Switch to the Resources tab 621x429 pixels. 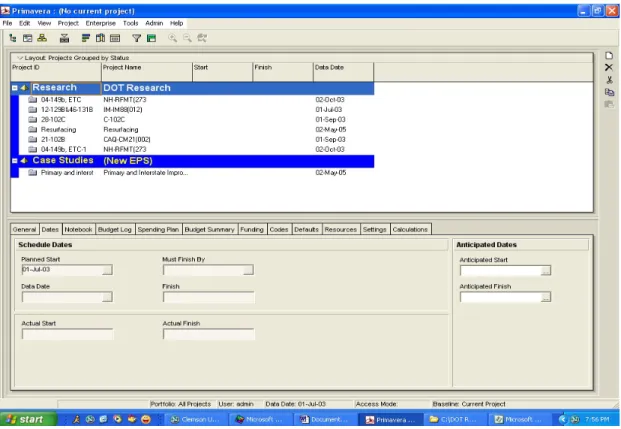pos(341,230)
